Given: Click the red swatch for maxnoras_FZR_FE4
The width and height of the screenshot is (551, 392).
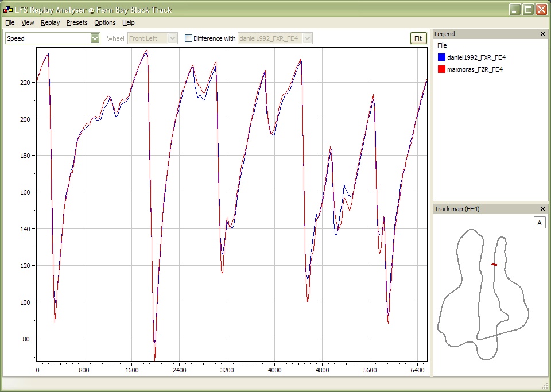Looking at the screenshot, I should coord(442,69).
